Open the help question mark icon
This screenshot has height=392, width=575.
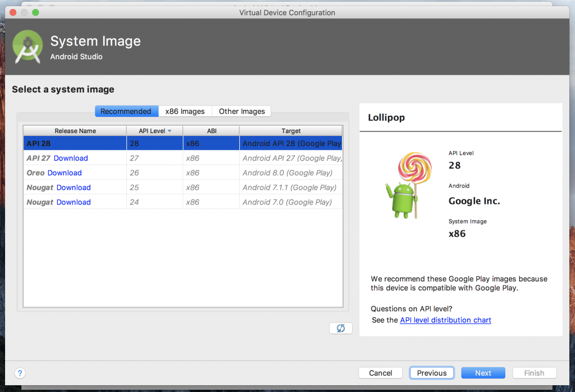coord(20,373)
